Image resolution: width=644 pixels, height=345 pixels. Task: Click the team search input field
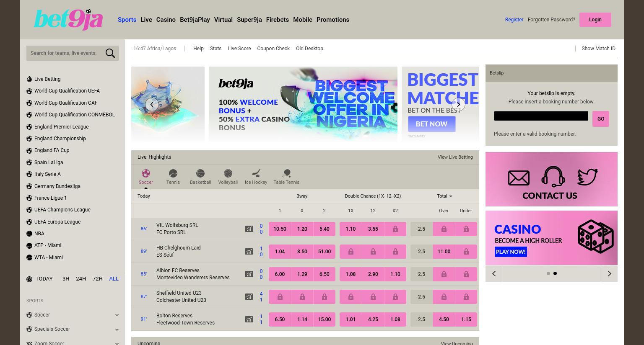64,53
